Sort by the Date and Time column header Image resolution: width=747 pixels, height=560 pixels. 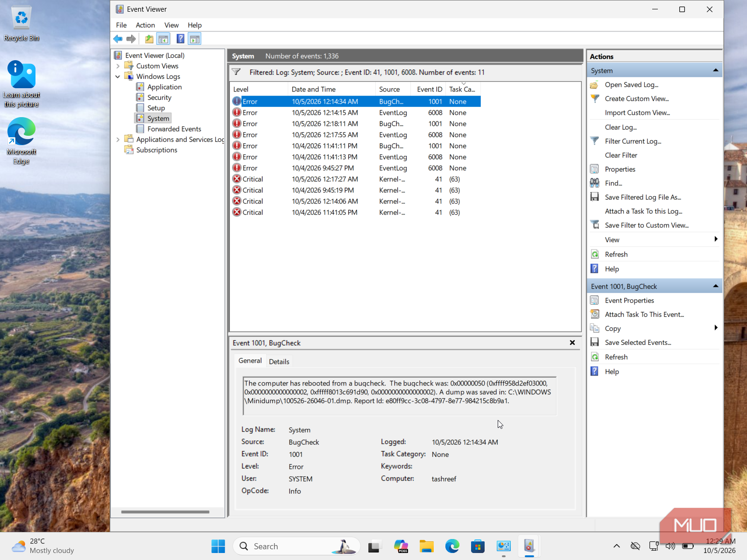pos(331,89)
